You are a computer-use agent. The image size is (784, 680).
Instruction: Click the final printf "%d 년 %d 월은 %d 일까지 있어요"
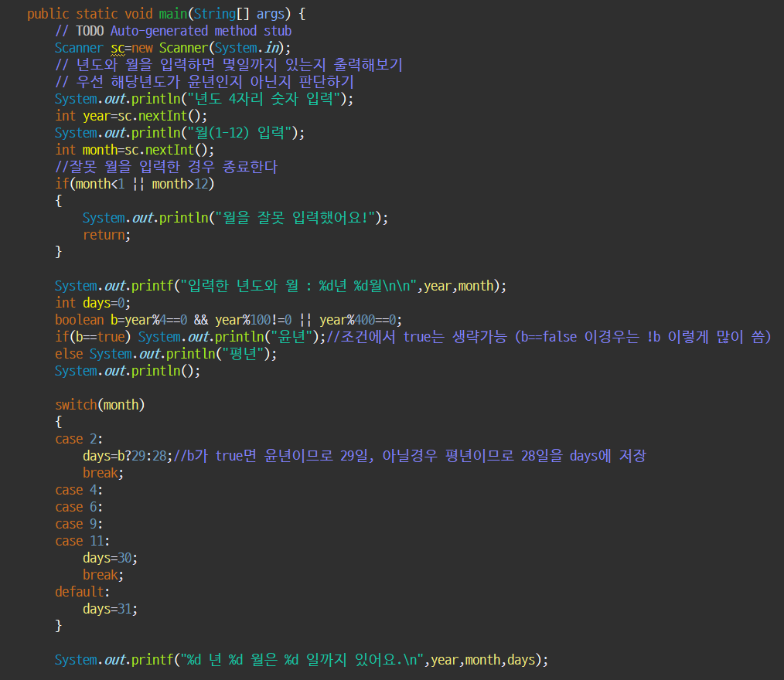click(x=302, y=659)
